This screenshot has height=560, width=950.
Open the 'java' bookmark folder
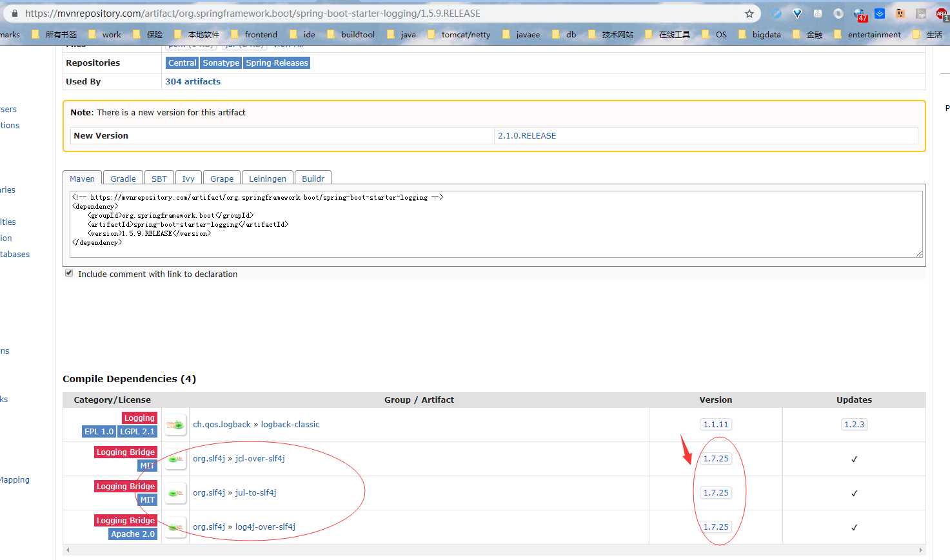pyautogui.click(x=402, y=35)
